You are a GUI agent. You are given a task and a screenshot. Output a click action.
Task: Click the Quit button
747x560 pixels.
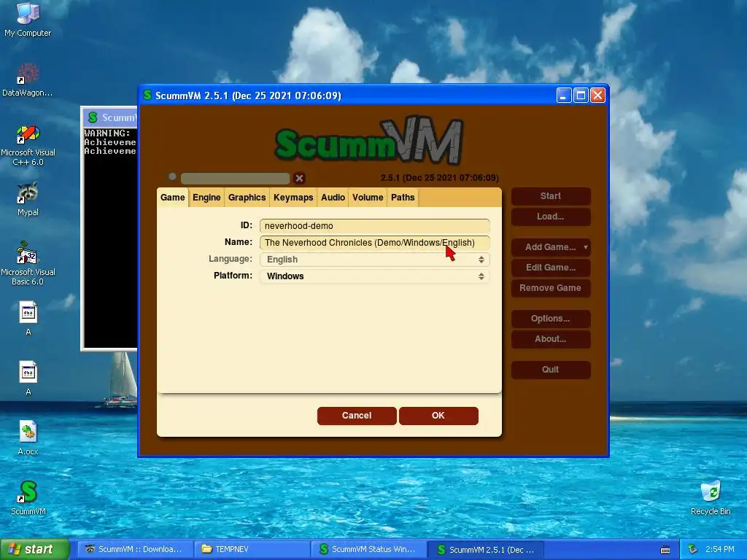click(551, 369)
